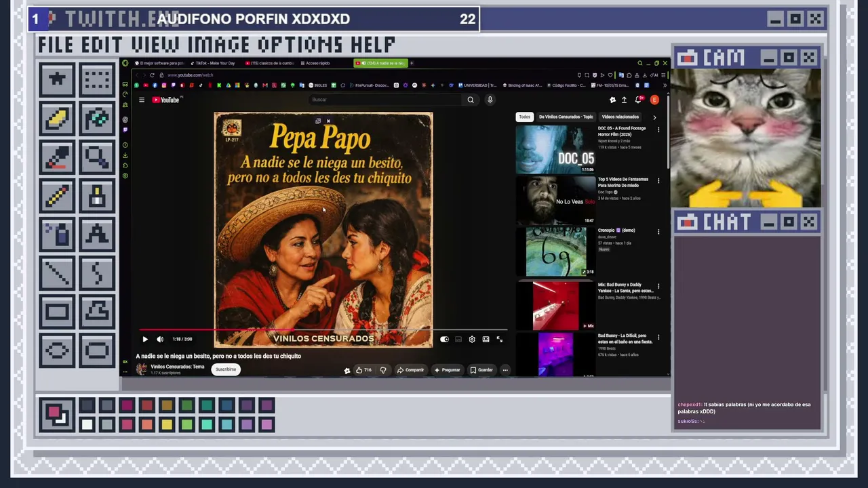868x488 pixels.
Task: Dislike the video with thumbs-down
Action: [383, 370]
